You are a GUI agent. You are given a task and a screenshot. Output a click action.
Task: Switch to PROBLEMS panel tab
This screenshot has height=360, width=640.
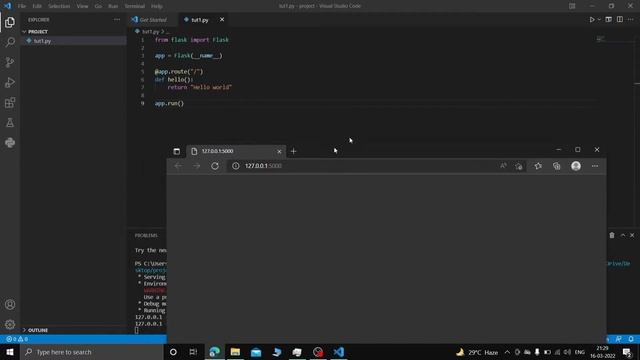tap(146, 235)
